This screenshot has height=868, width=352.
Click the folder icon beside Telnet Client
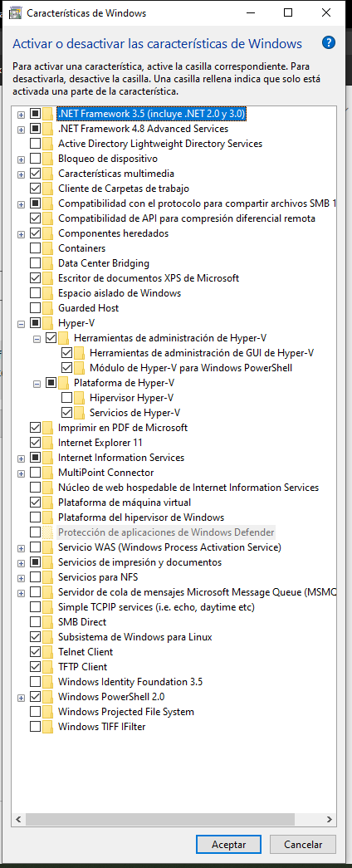point(49,651)
